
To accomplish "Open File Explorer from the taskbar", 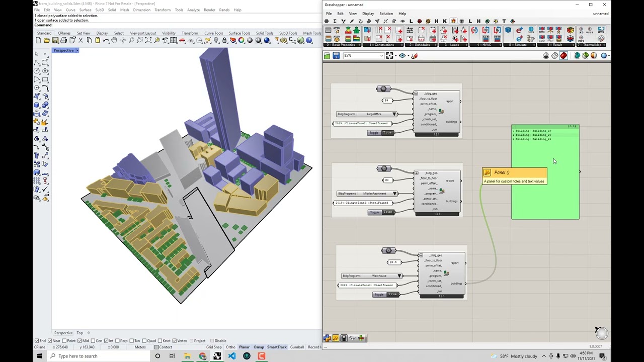I will click(187, 356).
